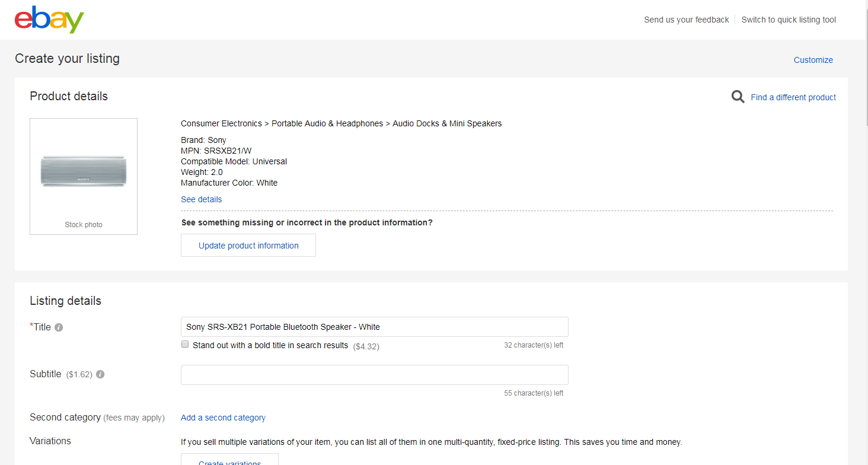868x465 pixels.
Task: Click the '55 character(s) left' counter
Action: [x=534, y=393]
